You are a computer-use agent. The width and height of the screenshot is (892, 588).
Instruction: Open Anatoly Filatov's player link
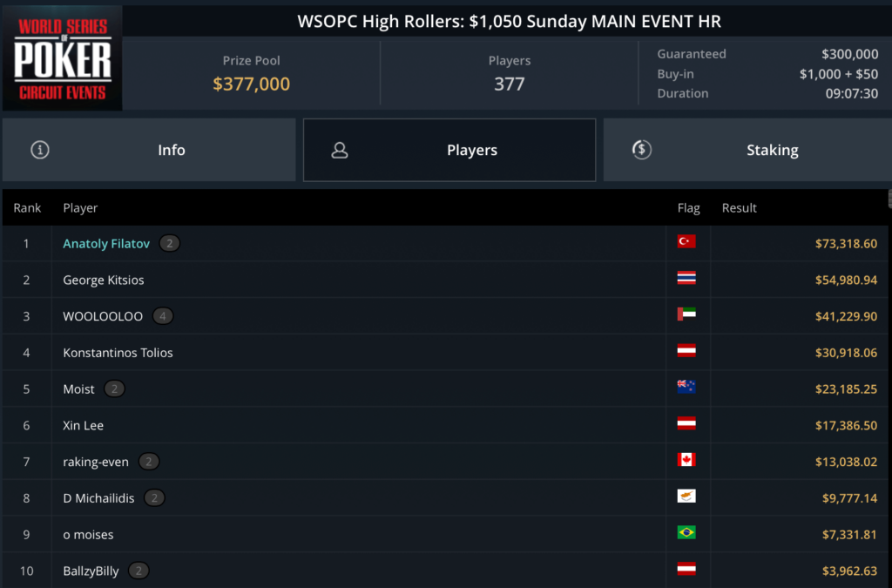(x=106, y=244)
